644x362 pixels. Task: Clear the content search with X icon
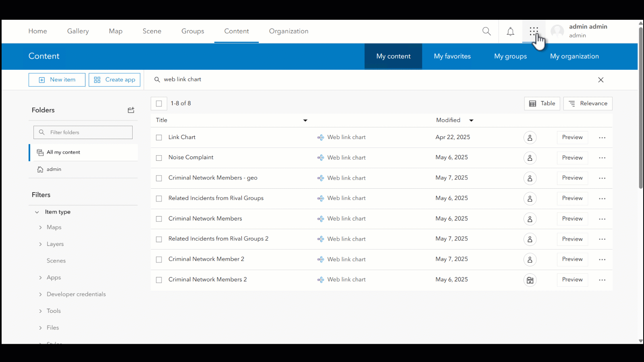(x=601, y=80)
